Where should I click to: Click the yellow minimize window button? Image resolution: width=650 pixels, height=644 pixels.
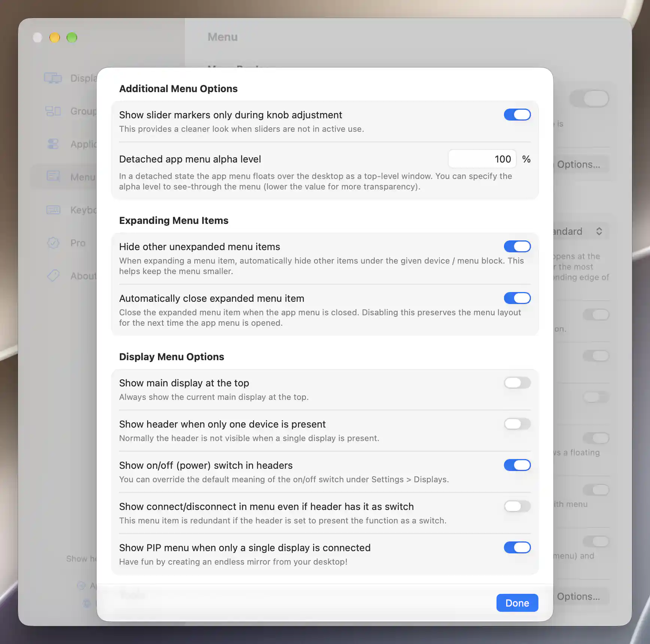click(55, 37)
